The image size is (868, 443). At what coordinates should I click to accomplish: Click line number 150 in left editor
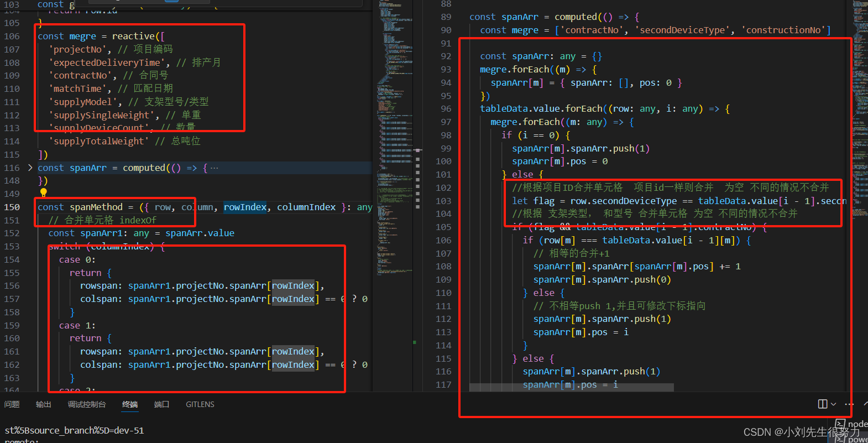[x=12, y=207]
